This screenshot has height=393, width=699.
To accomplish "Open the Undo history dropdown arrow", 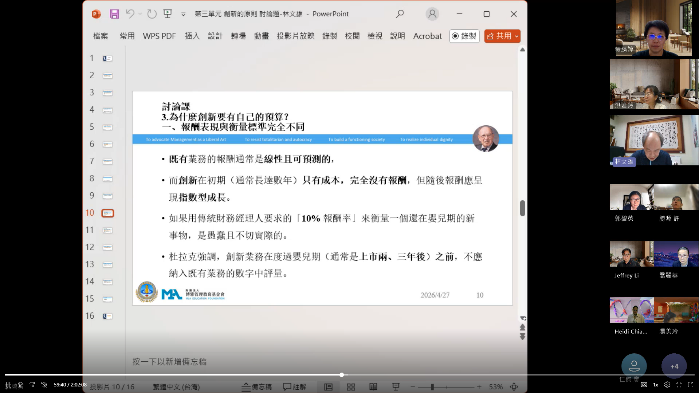I will (x=140, y=14).
